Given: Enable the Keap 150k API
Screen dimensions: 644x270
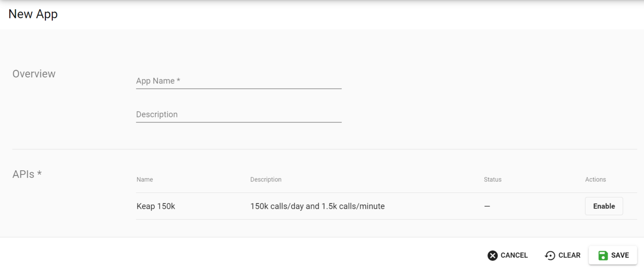Looking at the screenshot, I should pyautogui.click(x=604, y=206).
